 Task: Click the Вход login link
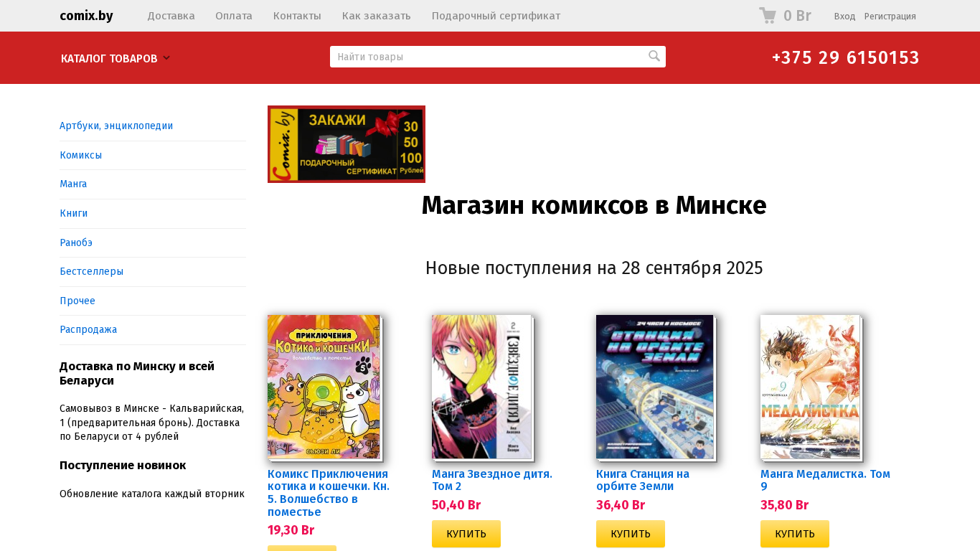pyautogui.click(x=844, y=17)
